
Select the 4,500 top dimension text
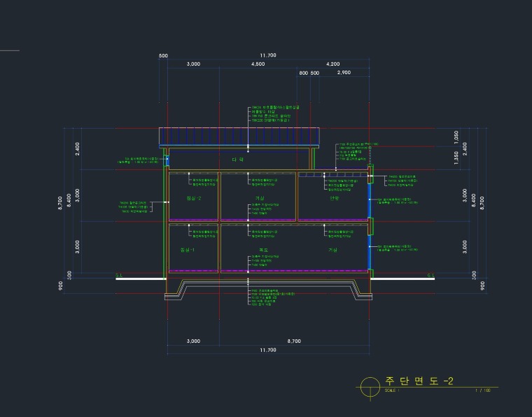point(258,64)
